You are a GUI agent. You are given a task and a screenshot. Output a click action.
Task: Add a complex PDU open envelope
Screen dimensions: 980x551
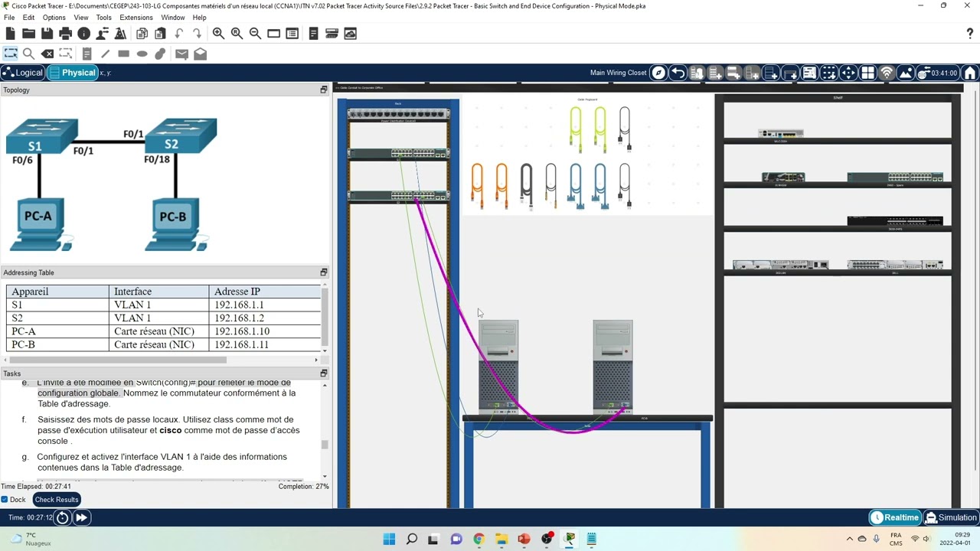pos(200,54)
